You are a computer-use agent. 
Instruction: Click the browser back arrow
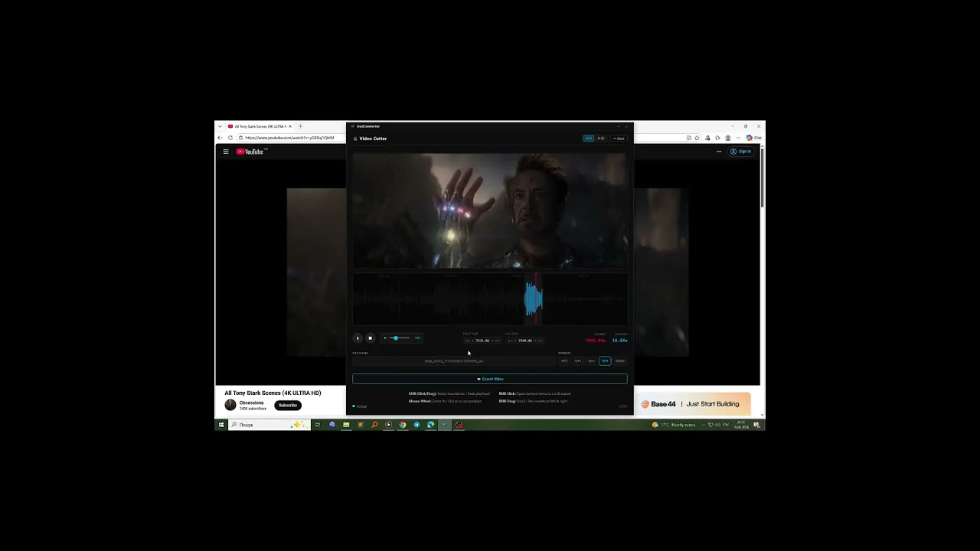220,138
